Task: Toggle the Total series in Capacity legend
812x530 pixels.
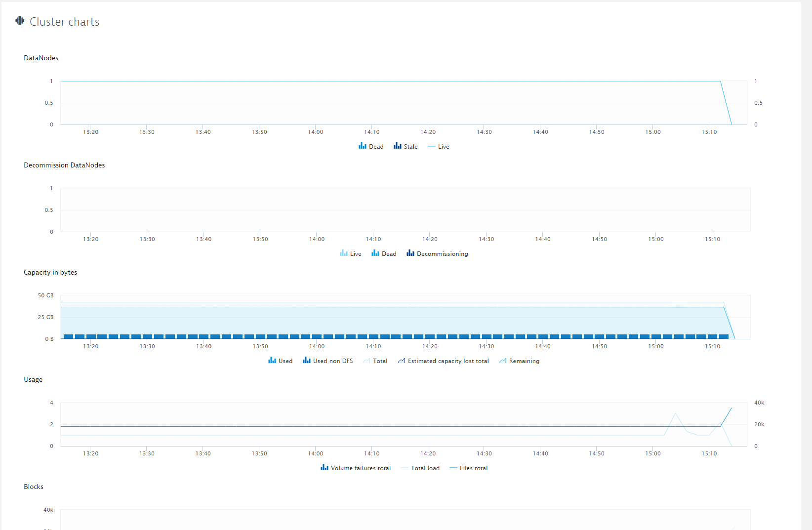Action: pyautogui.click(x=375, y=361)
